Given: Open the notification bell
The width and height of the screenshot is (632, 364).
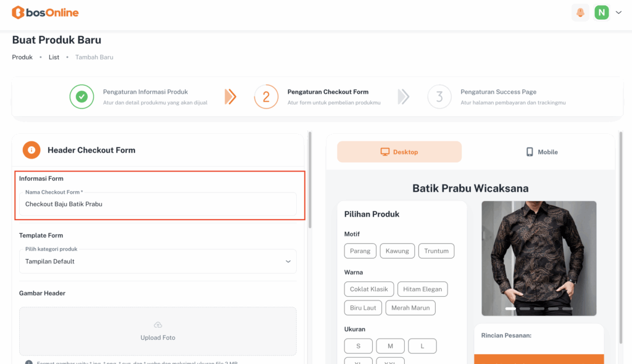Looking at the screenshot, I should tap(580, 12).
